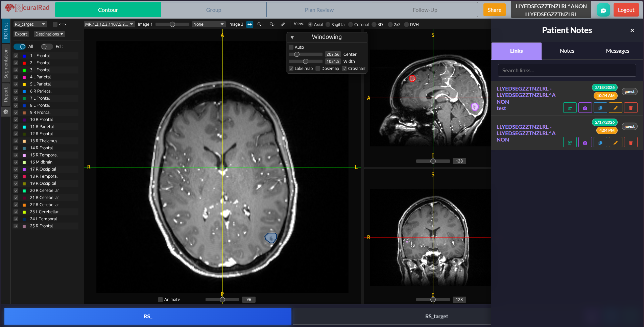
Task: Activate the measurement pencil tool in the toolbar
Action: tap(283, 24)
